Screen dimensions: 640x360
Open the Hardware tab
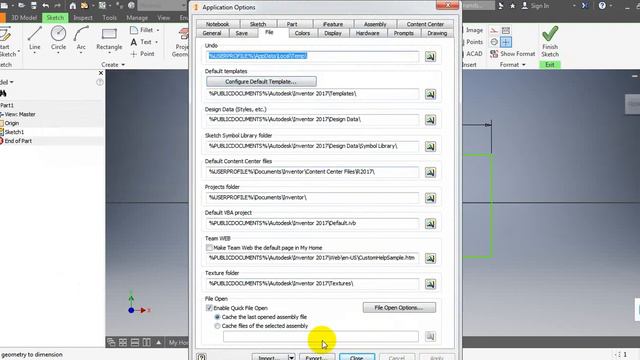[x=367, y=33]
